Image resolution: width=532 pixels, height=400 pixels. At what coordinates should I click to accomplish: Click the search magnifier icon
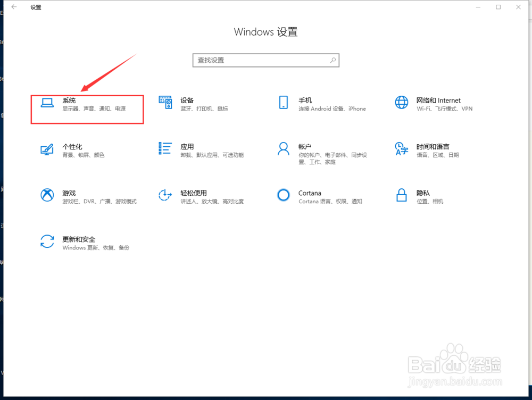[333, 61]
